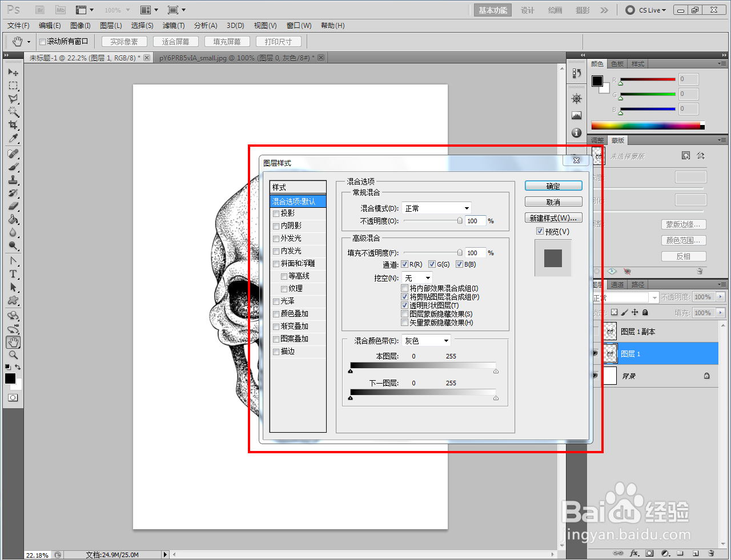Create new group folder icon

680,553
